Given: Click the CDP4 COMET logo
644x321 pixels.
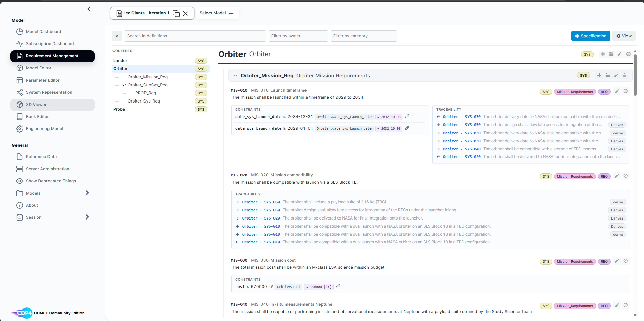Looking at the screenshot, I should (x=22, y=313).
